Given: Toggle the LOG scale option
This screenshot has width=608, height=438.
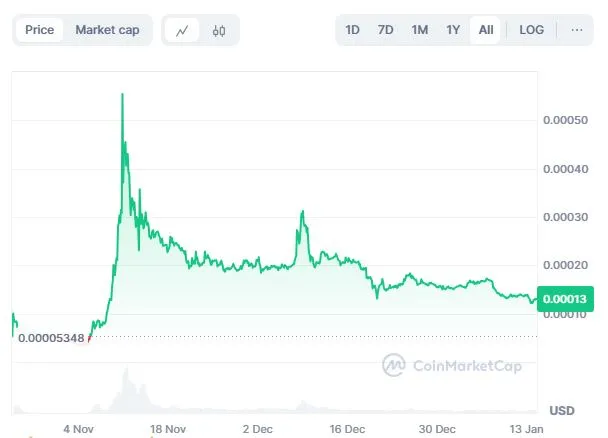Looking at the screenshot, I should click(532, 30).
